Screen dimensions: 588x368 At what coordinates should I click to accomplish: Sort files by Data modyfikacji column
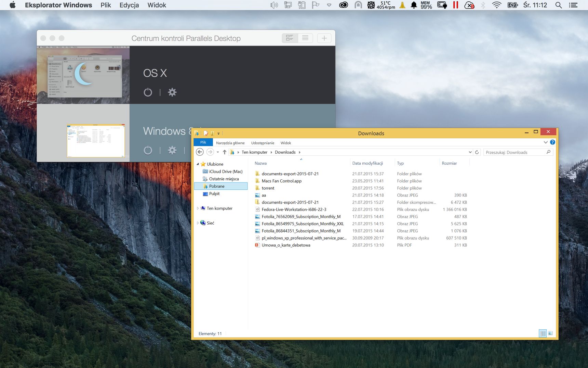(x=367, y=163)
